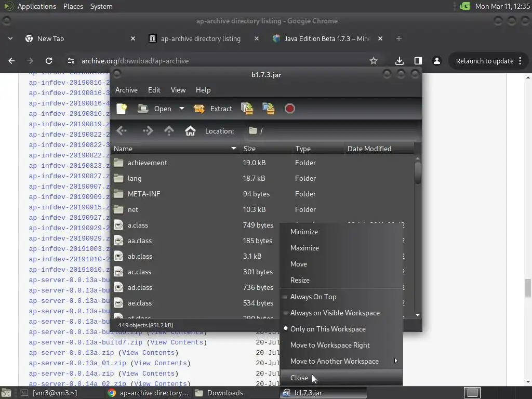Image resolution: width=532 pixels, height=399 pixels.
Task: Switch to Java Edition Beta 1.7.3 tab
Action: 327,38
